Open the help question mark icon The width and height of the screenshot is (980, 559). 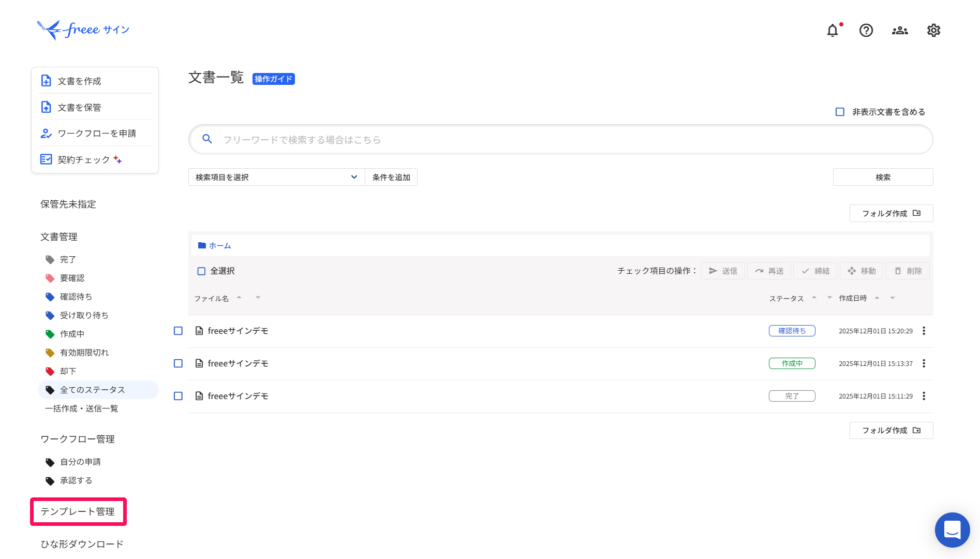(866, 31)
